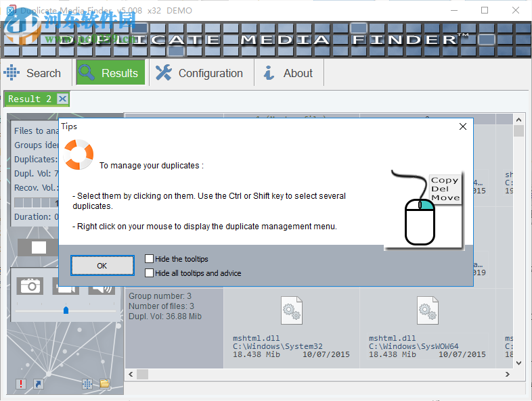Select mshtml.dll file icon in System32
Viewport: 532px width, 401px height.
coord(292,310)
